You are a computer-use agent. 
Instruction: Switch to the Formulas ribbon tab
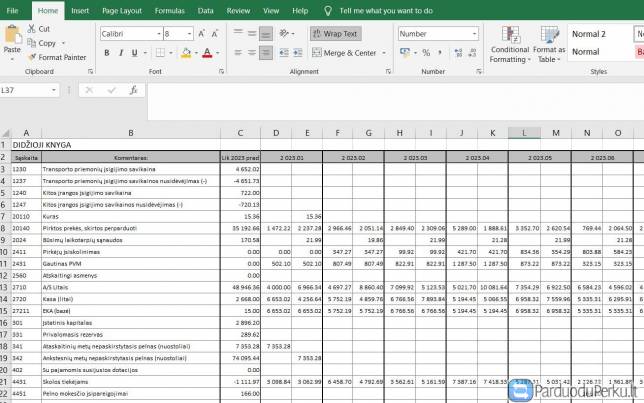pyautogui.click(x=169, y=10)
